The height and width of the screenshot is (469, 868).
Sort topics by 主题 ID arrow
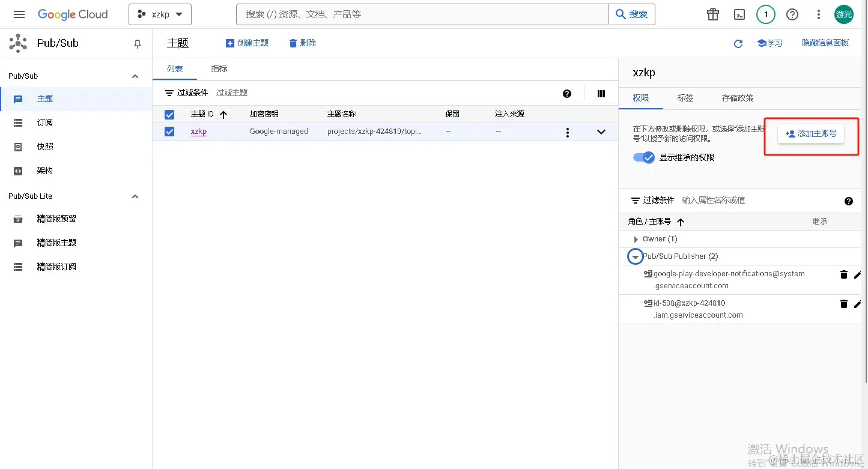[x=223, y=114]
